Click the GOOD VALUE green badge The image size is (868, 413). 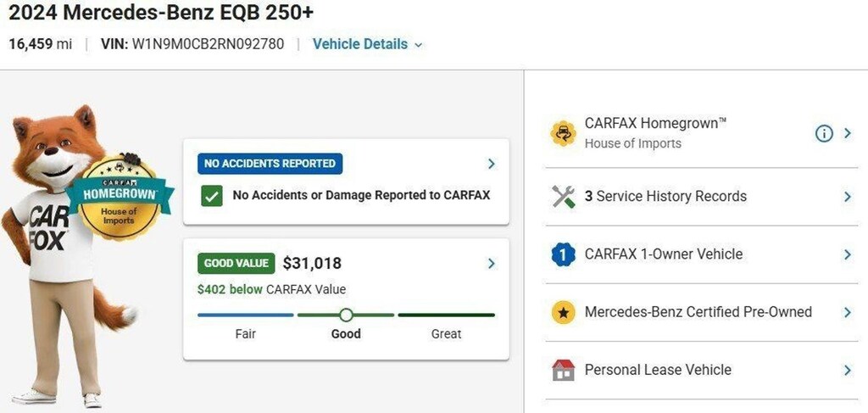point(236,264)
